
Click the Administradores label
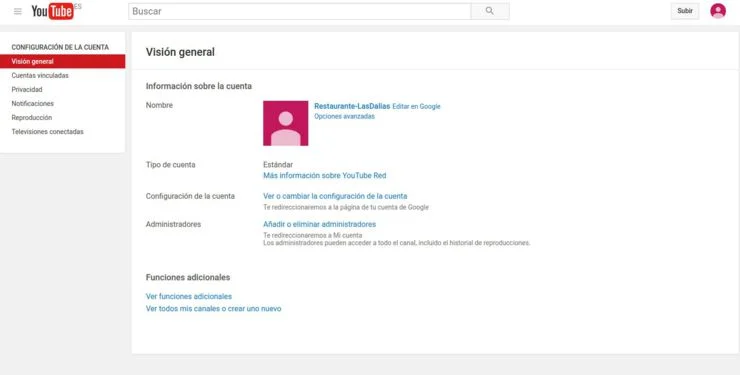(173, 225)
